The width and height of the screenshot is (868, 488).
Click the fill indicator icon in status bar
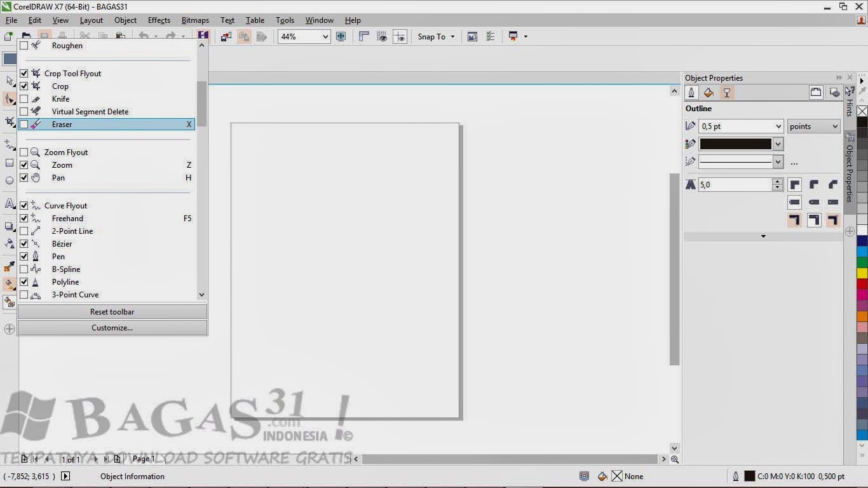point(602,476)
